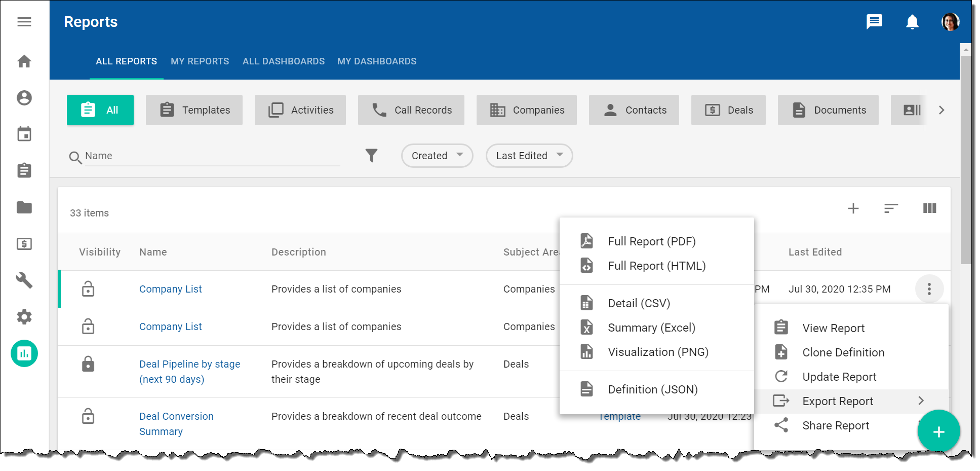The width and height of the screenshot is (980, 471).
Task: Expand the Last Edited dropdown
Action: tap(529, 156)
